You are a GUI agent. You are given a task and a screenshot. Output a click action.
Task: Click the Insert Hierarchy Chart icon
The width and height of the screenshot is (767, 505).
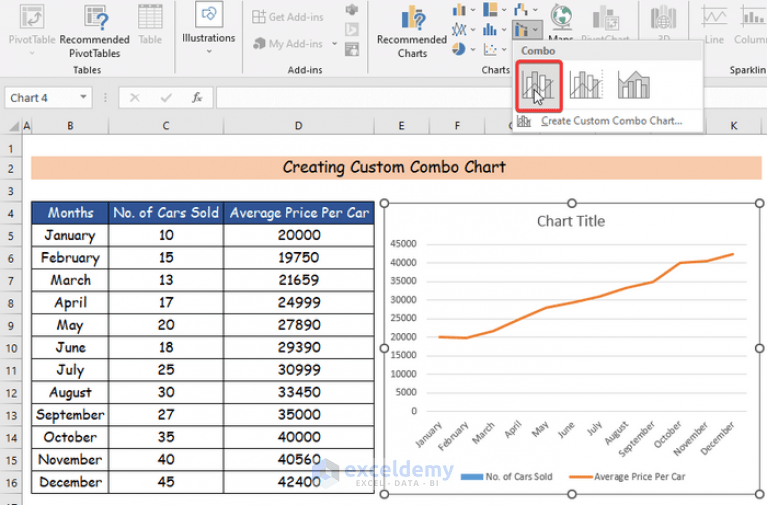click(490, 10)
